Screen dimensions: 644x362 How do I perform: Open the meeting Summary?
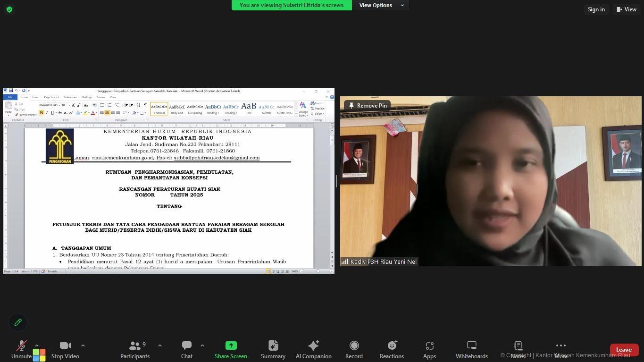pos(273,350)
